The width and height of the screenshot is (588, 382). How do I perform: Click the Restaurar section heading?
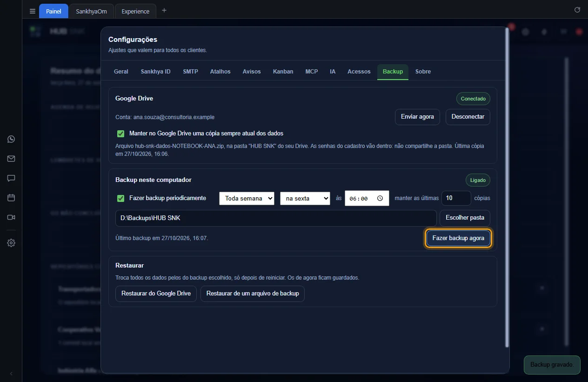[129, 266]
